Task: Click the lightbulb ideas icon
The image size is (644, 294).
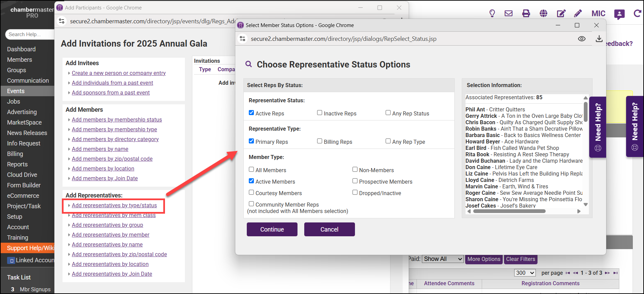Action: click(492, 14)
